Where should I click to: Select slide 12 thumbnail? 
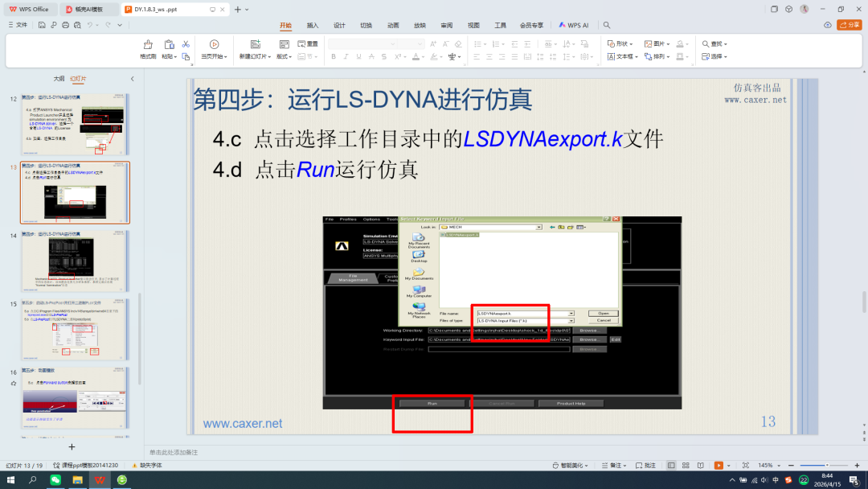click(x=76, y=125)
